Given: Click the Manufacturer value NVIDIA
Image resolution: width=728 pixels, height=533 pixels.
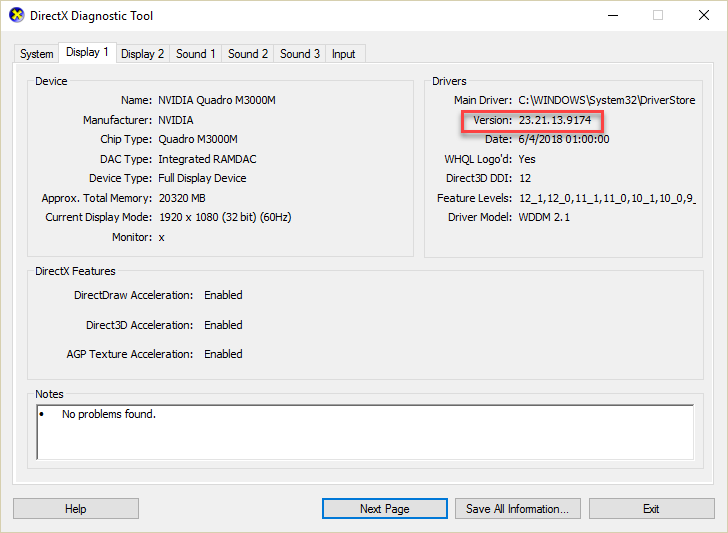Looking at the screenshot, I should (176, 120).
